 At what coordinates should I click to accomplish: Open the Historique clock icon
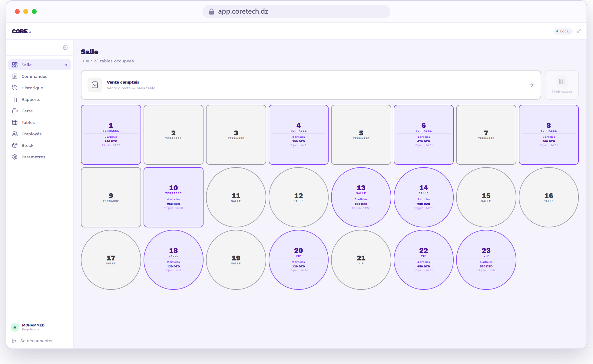click(x=15, y=88)
